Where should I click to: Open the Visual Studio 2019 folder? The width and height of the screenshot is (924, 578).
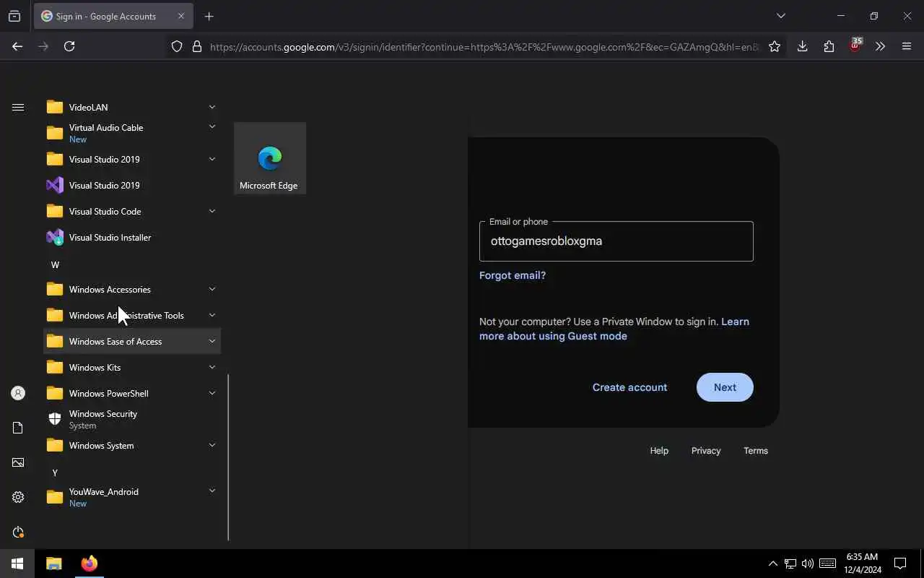132,159
